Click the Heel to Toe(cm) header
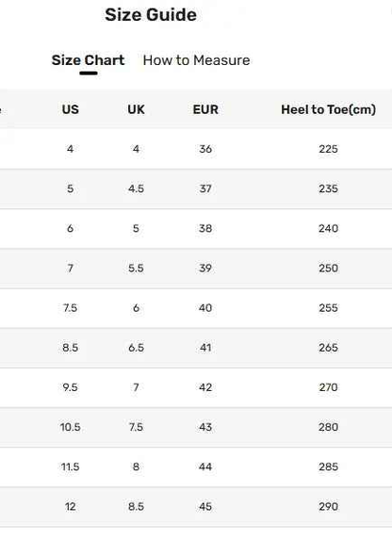 tap(328, 109)
